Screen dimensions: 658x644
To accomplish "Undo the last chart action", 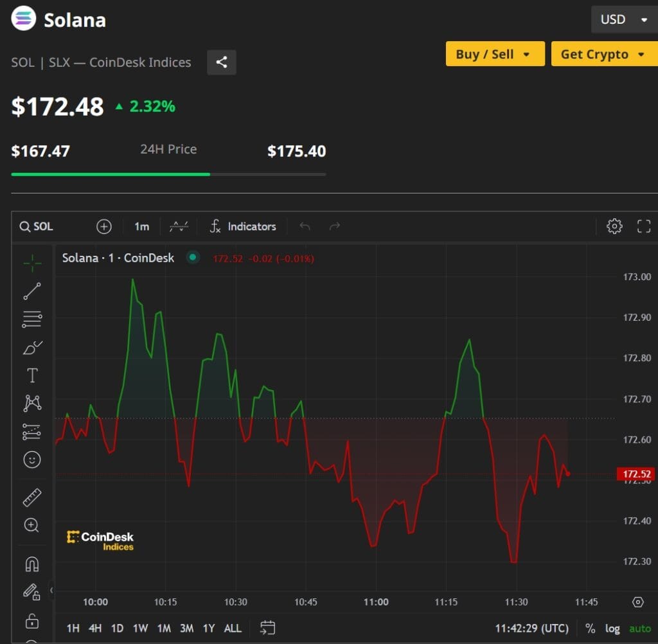I will [305, 226].
